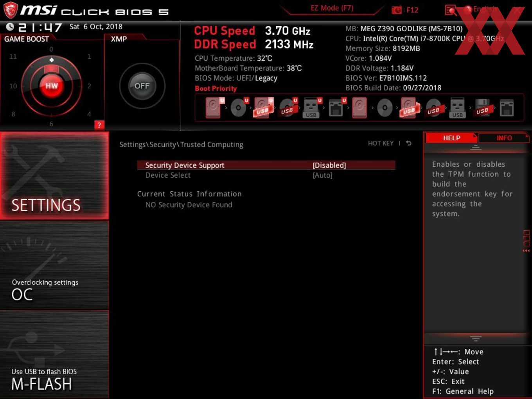Open the SETTINGS section
Image resolution: width=532 pixels, height=399 pixels.
[54, 176]
